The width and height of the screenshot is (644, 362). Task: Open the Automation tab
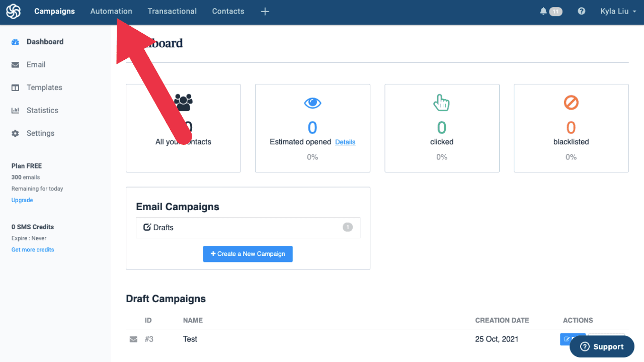111,11
